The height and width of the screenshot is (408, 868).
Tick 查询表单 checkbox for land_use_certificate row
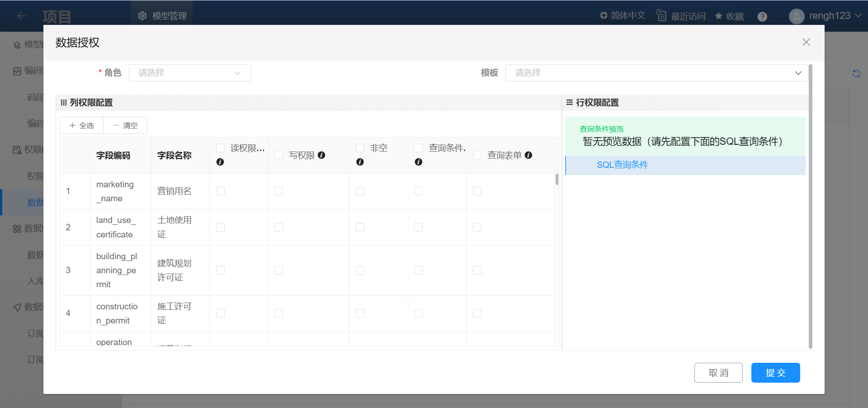(x=477, y=227)
